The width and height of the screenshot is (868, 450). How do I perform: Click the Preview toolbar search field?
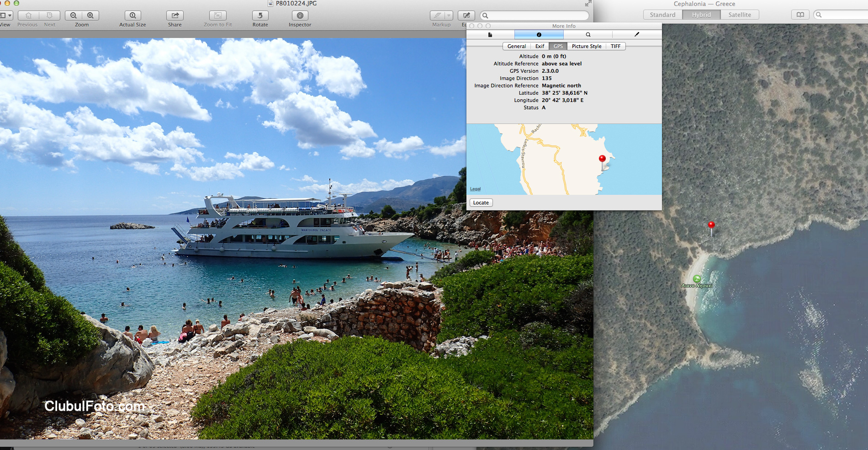(x=535, y=16)
